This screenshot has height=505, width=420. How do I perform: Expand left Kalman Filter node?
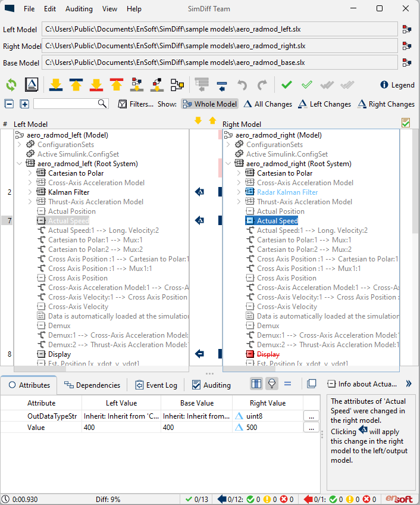[x=30, y=192]
